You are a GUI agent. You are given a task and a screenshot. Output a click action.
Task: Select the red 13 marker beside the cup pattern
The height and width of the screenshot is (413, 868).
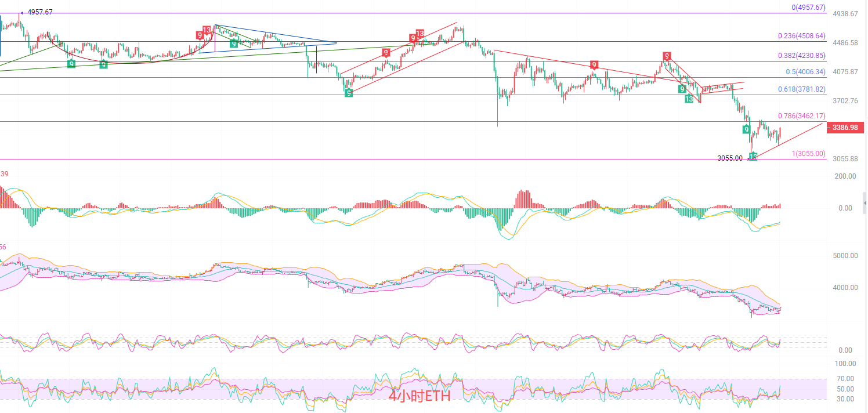tap(207, 30)
